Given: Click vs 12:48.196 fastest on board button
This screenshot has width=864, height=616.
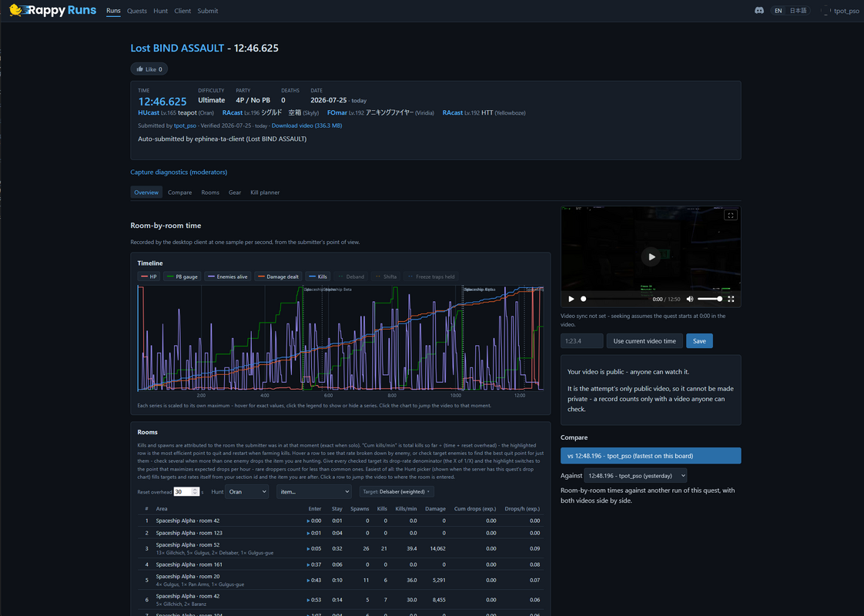Looking at the screenshot, I should pos(651,456).
